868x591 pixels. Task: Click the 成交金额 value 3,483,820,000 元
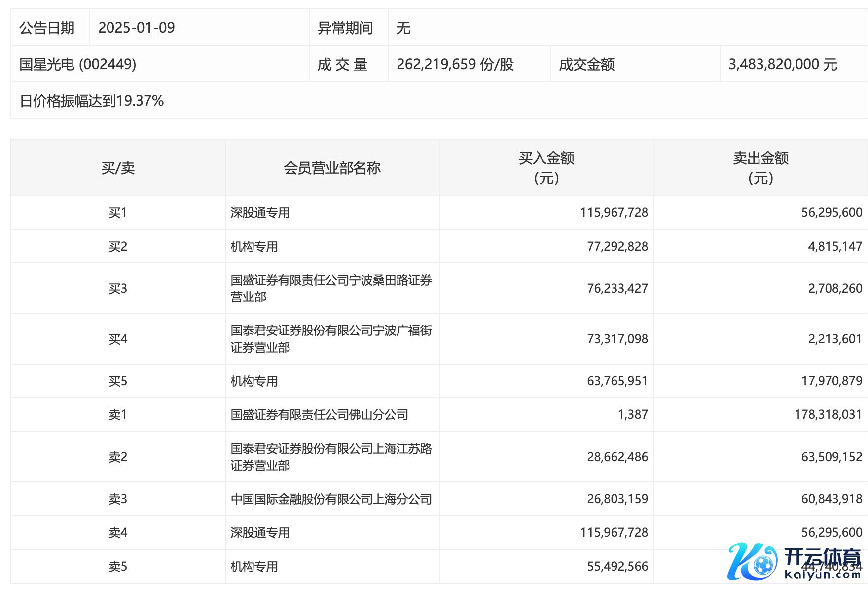(783, 64)
